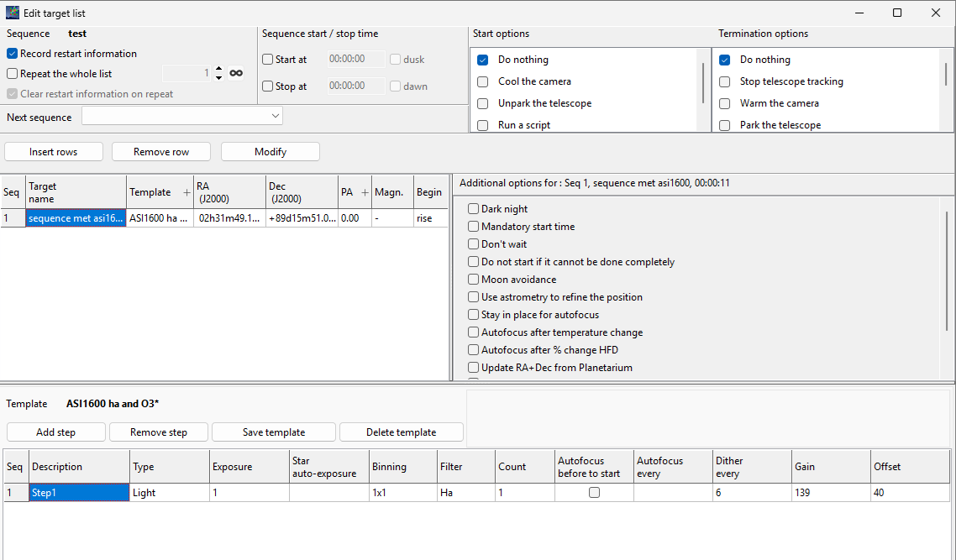The height and width of the screenshot is (560, 956).
Task: Toggle Autofocus before to start for Step1
Action: click(595, 492)
